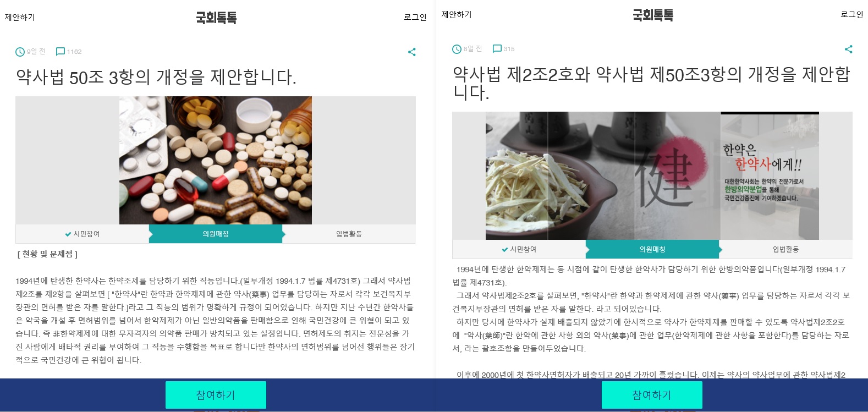Click share icon on right petition page
This screenshot has width=868, height=412.
pyautogui.click(x=848, y=49)
